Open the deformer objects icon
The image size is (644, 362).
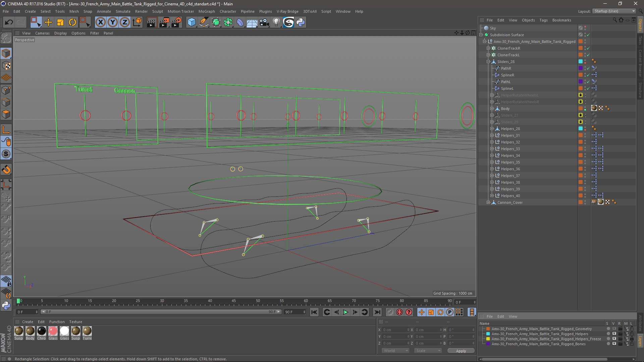click(x=240, y=22)
